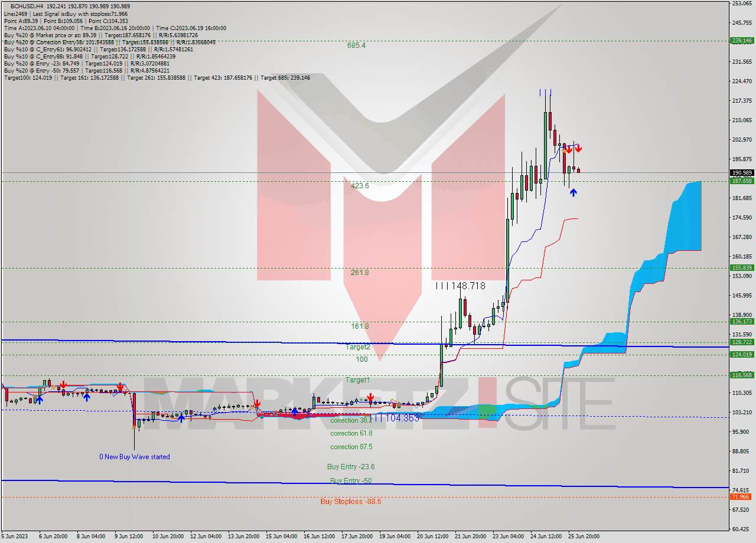Select the 'Buy Entry -23.6' label
This screenshot has height=543, width=756.
[351, 466]
